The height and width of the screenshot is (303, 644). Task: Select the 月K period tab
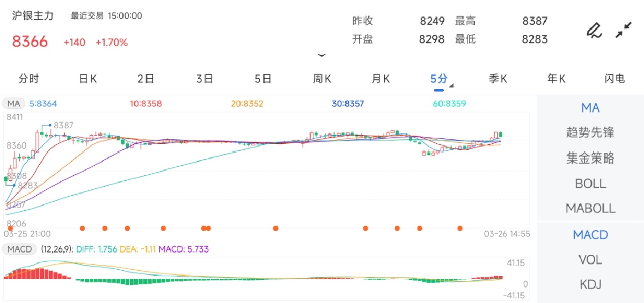(x=380, y=79)
